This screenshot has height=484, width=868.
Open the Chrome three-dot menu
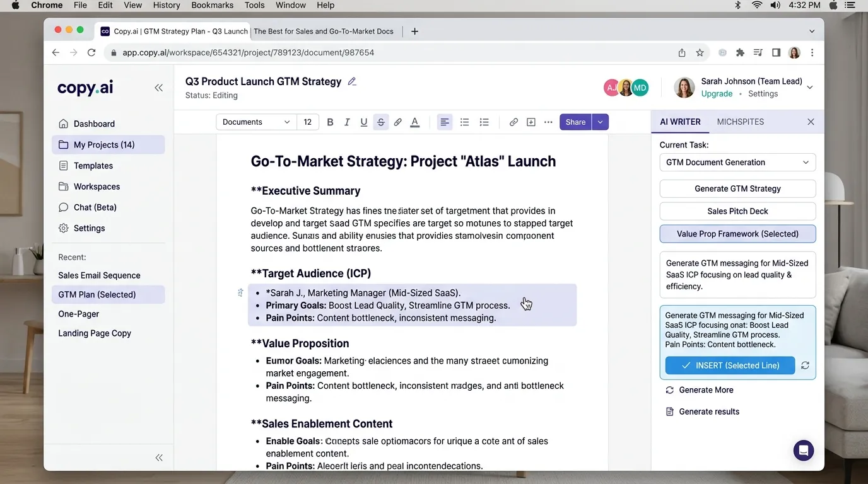click(812, 53)
